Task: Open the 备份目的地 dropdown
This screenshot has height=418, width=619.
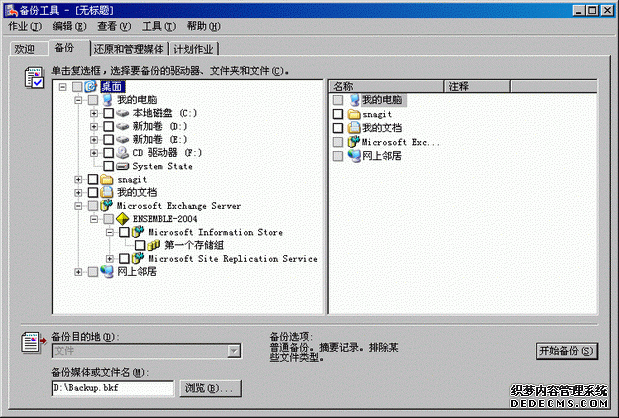Action: 234,351
